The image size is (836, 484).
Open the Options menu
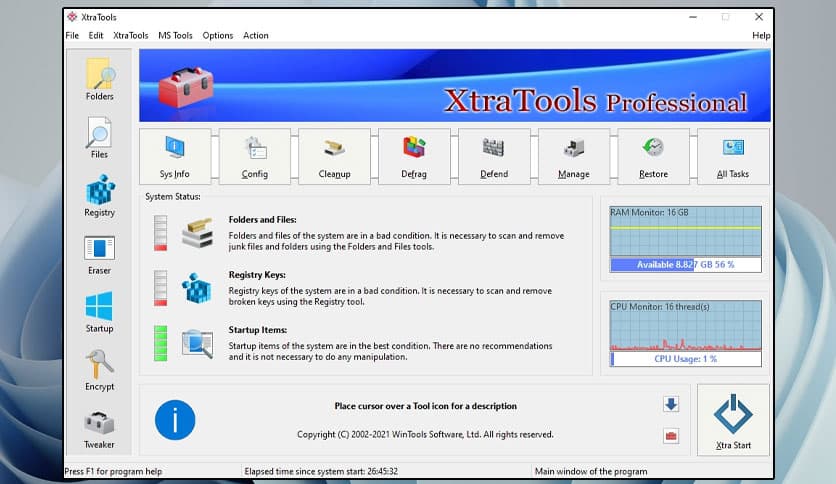tap(218, 35)
